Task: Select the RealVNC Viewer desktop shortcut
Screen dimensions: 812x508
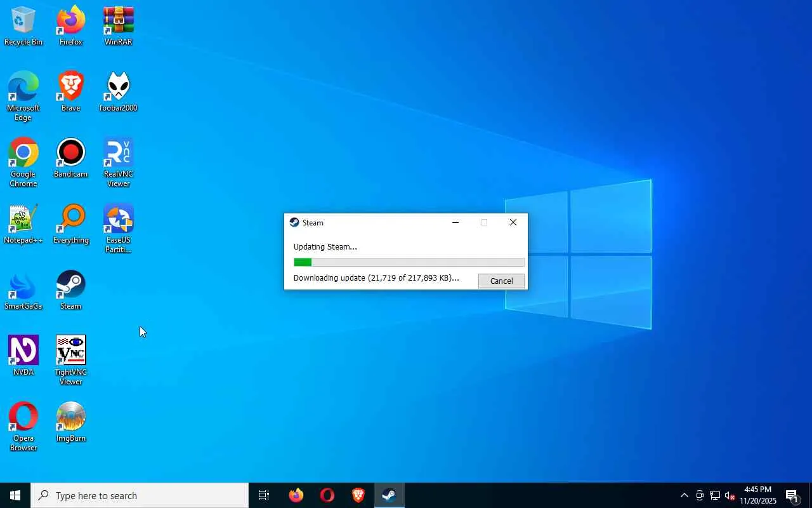Action: [x=119, y=163]
